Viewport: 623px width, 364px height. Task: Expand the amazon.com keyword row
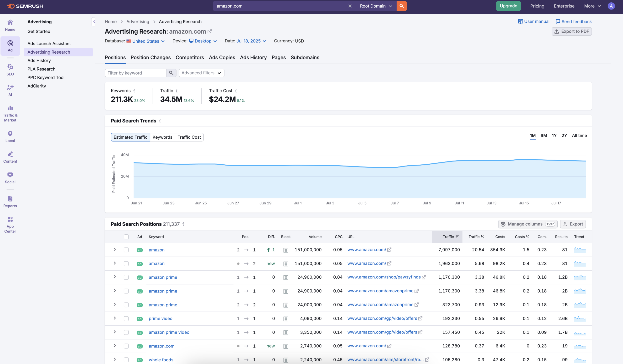[115, 346]
